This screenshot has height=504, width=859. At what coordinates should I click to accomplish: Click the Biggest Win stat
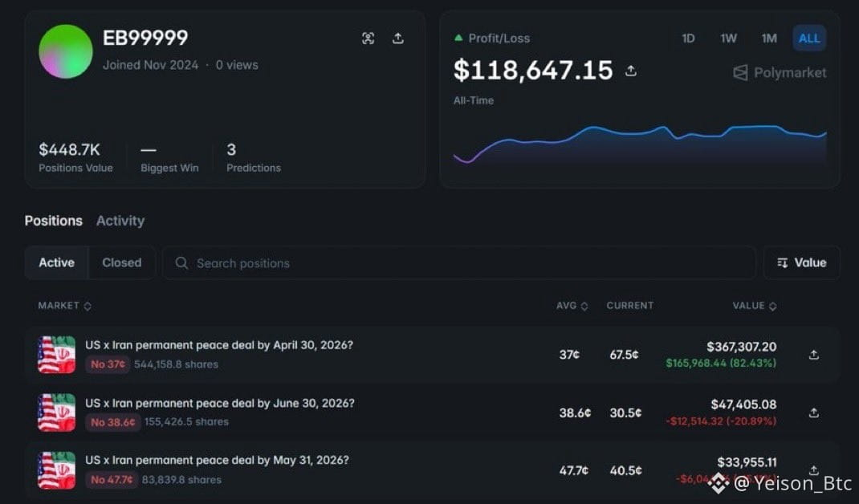coord(169,157)
